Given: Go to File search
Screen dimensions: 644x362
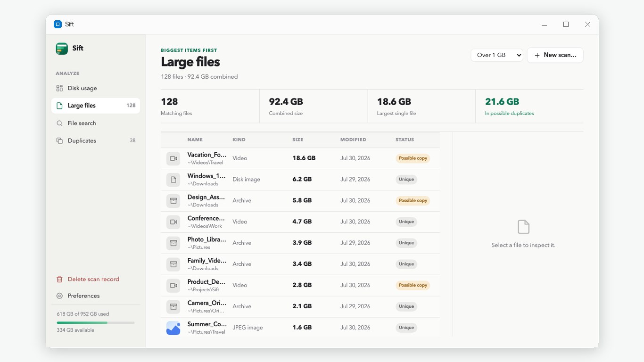Looking at the screenshot, I should (x=96, y=123).
